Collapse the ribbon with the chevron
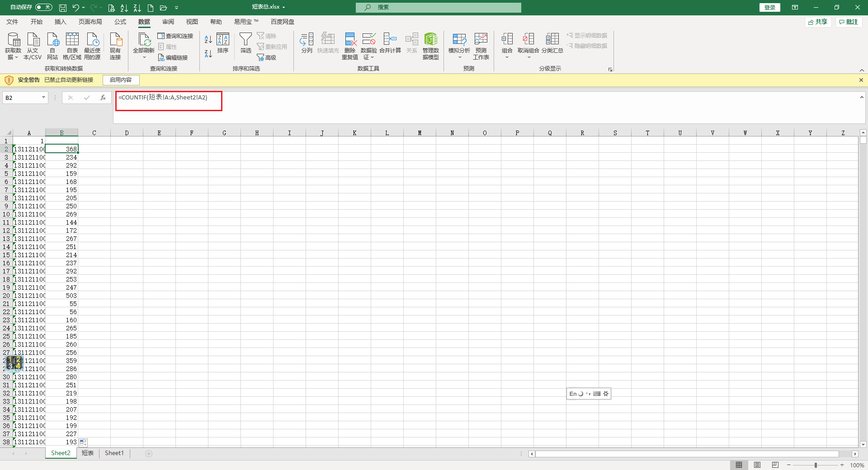This screenshot has height=470, width=868. coord(862,70)
